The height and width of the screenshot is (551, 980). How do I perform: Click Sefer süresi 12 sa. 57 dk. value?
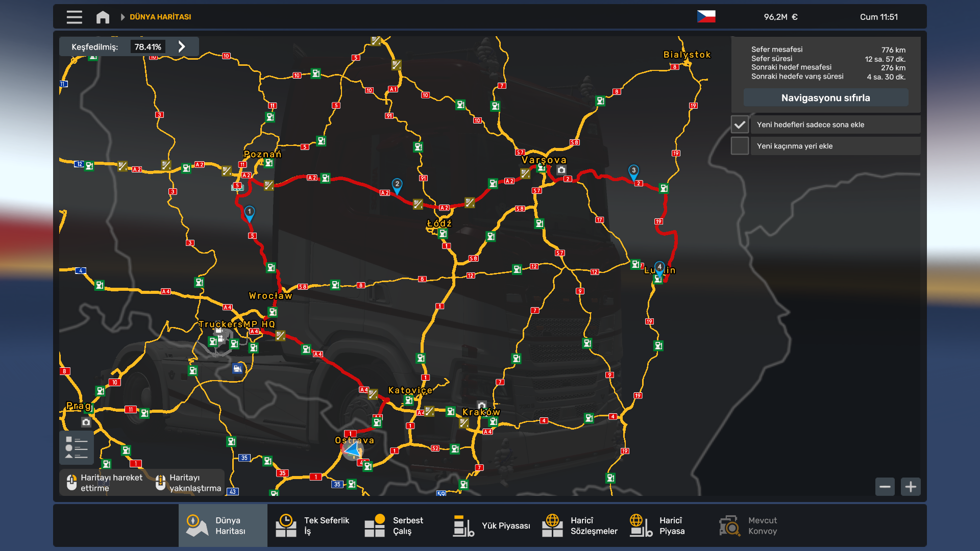pyautogui.click(x=885, y=59)
